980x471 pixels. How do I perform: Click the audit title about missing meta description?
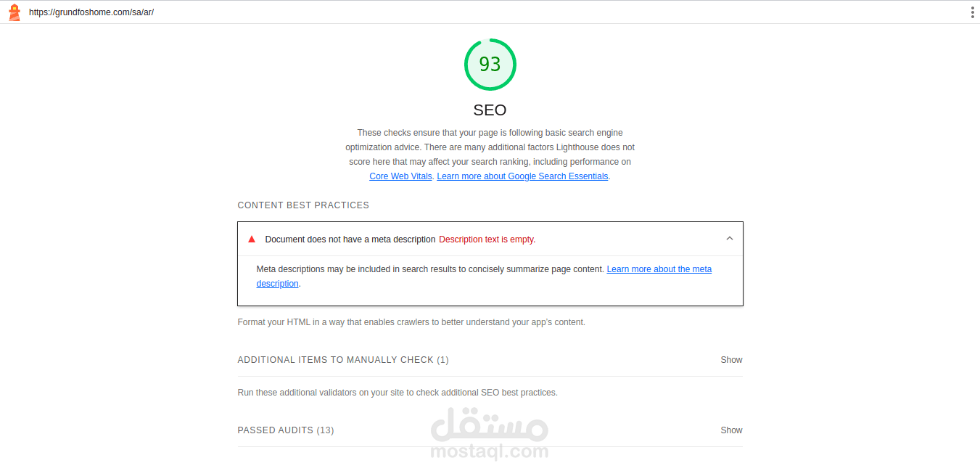click(350, 239)
